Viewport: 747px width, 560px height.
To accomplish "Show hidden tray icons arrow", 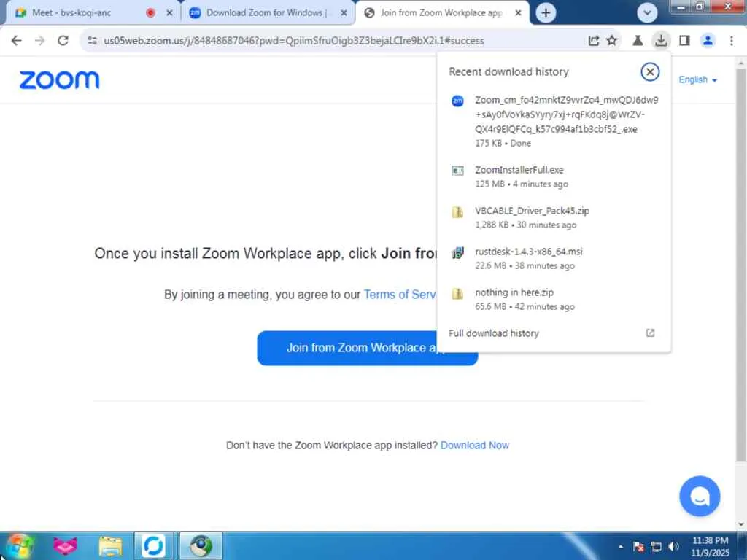I will click(x=620, y=547).
